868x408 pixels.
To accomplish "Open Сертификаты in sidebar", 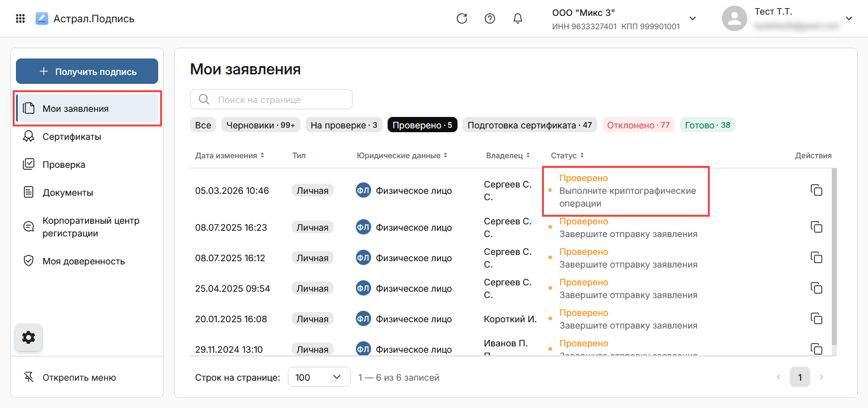I will tap(72, 137).
